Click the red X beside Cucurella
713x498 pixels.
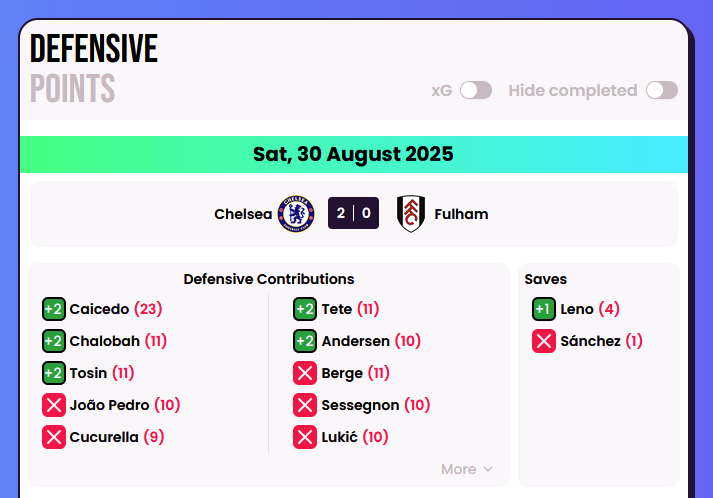(x=54, y=437)
